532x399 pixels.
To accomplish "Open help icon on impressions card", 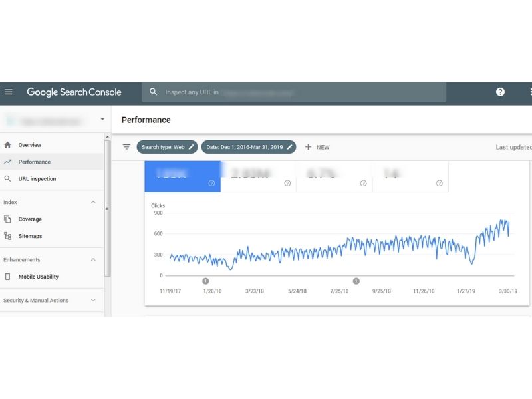I will [287, 184].
